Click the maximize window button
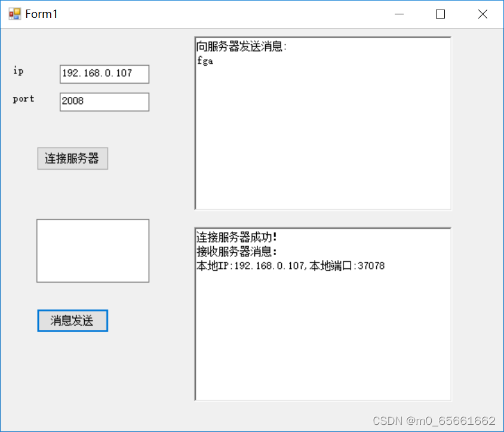 [440, 14]
